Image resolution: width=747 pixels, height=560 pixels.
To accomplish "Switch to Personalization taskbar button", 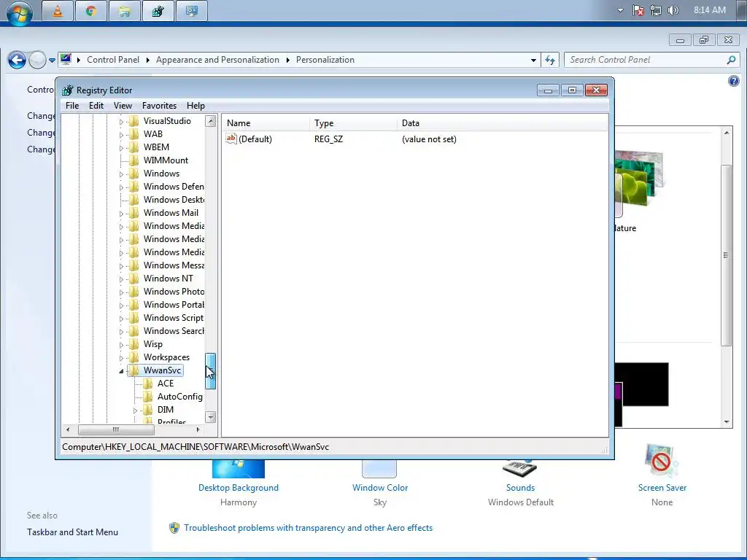I will 192,11.
